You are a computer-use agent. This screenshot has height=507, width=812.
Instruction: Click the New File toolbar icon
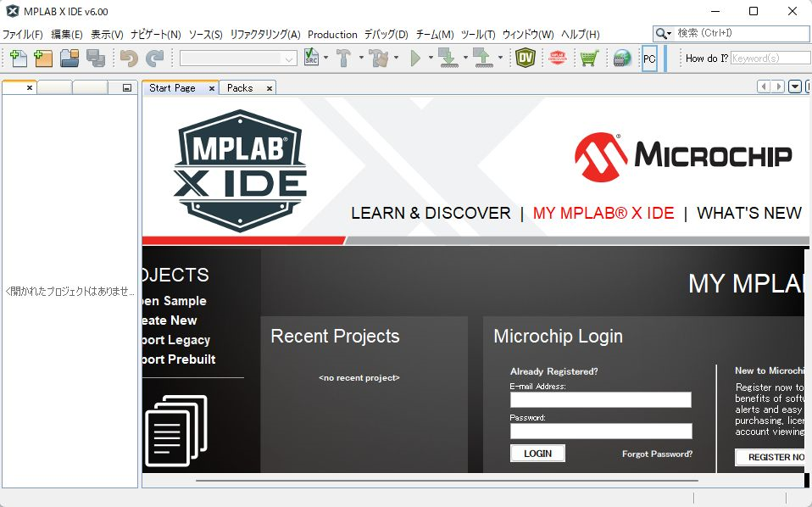pyautogui.click(x=19, y=58)
